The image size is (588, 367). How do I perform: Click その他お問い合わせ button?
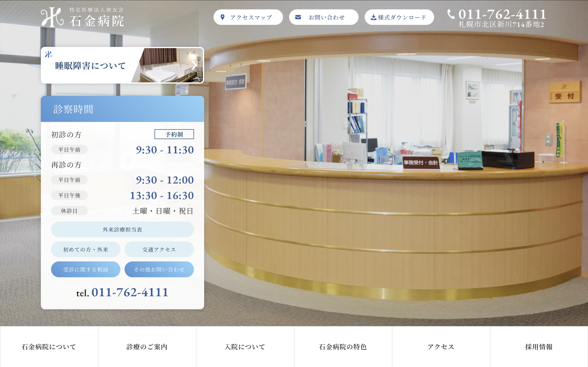click(159, 270)
